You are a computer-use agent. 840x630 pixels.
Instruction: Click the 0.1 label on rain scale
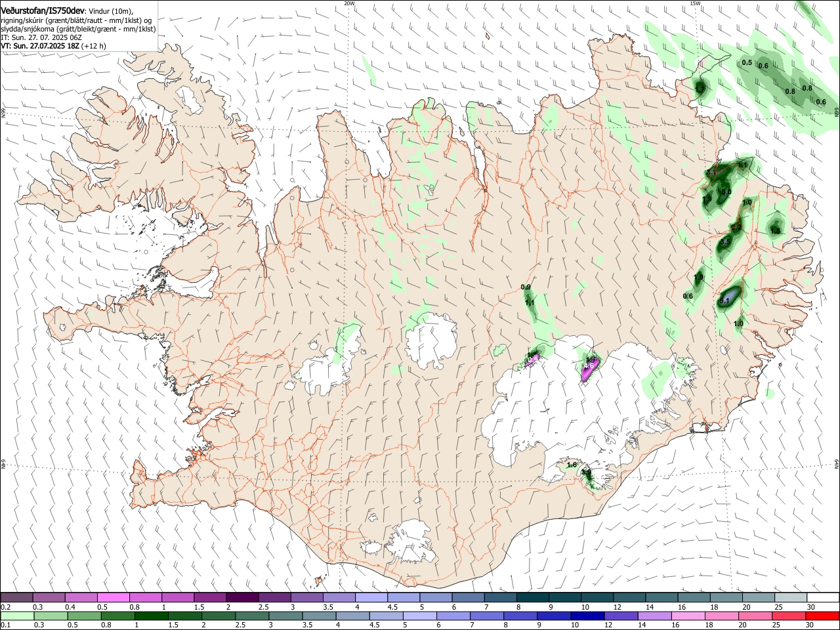(x=5, y=625)
